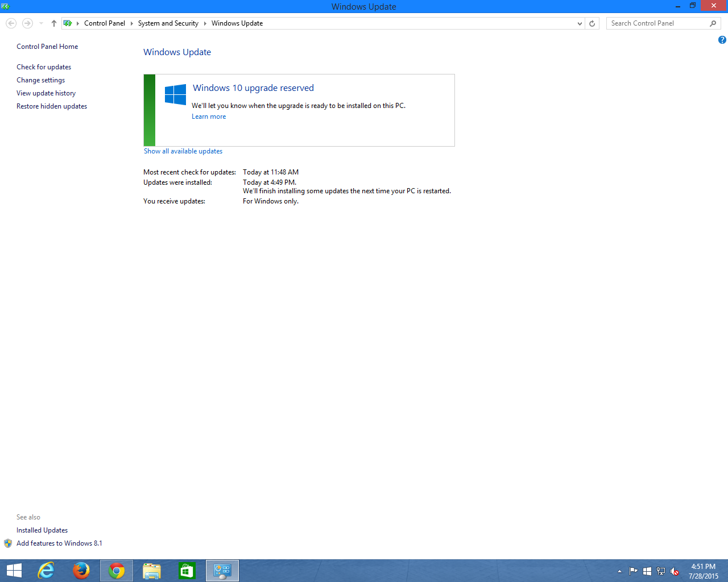Open the Start button
The image size is (728, 582).
coord(14,571)
